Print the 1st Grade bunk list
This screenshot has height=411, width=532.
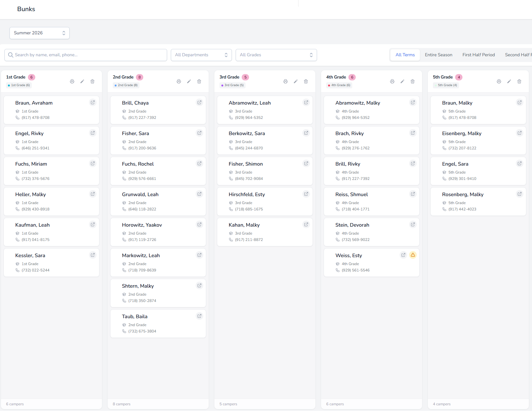[72, 81]
